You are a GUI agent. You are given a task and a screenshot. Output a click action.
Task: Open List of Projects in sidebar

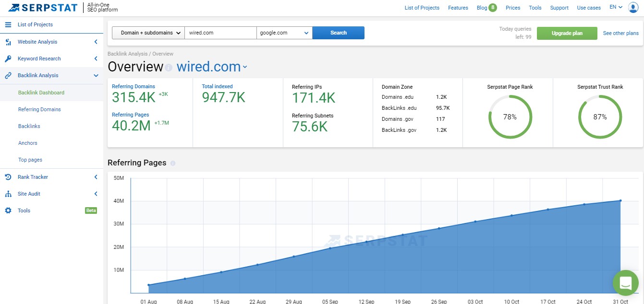[x=35, y=24]
